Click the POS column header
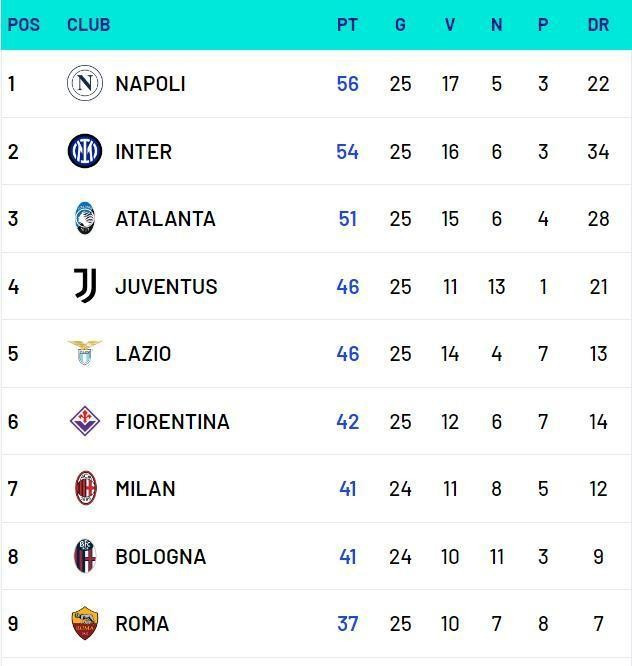Image resolution: width=632 pixels, height=666 pixels. [23, 25]
